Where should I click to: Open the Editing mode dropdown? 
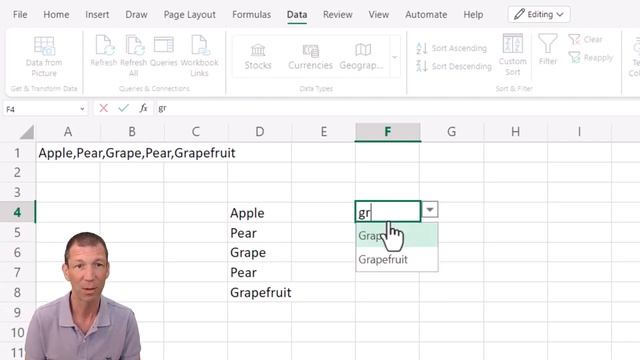click(539, 15)
